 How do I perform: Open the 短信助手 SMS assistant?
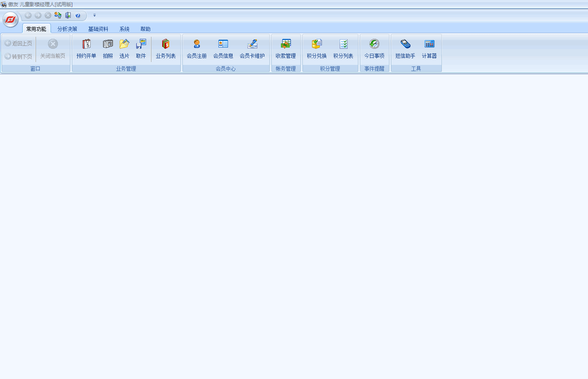(405, 49)
